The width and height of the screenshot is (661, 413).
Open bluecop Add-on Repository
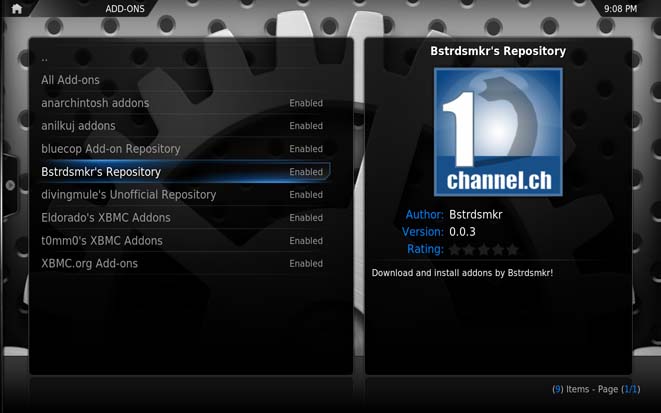(185, 149)
